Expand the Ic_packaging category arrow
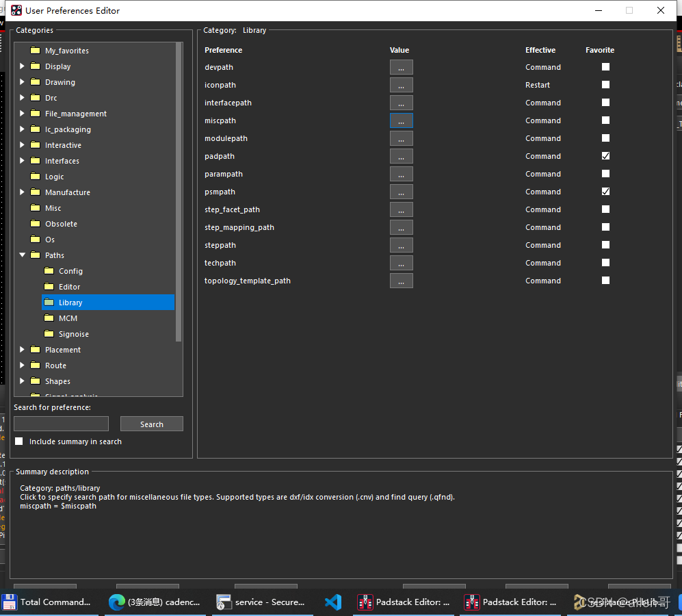The height and width of the screenshot is (616, 682). tap(22, 129)
